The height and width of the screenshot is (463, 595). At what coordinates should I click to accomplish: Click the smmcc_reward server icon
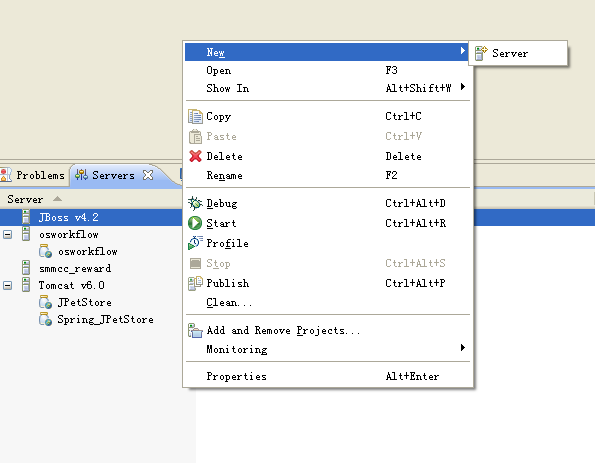26,268
